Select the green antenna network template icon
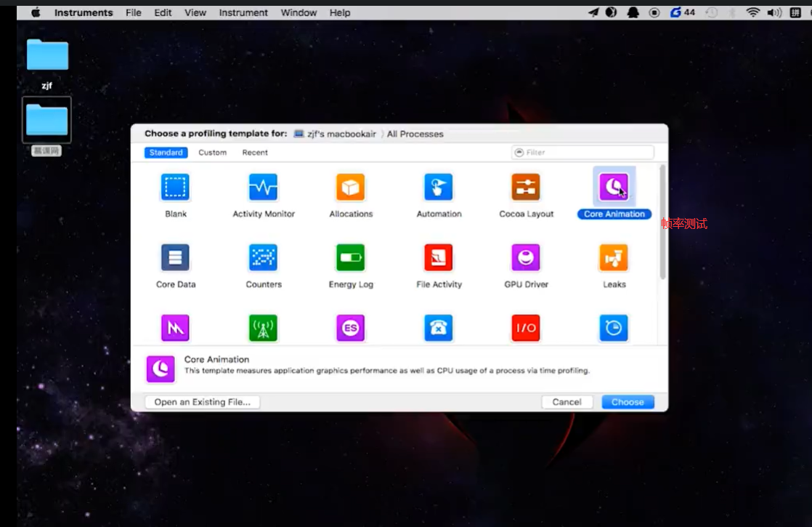The height and width of the screenshot is (527, 812). pyautogui.click(x=263, y=328)
